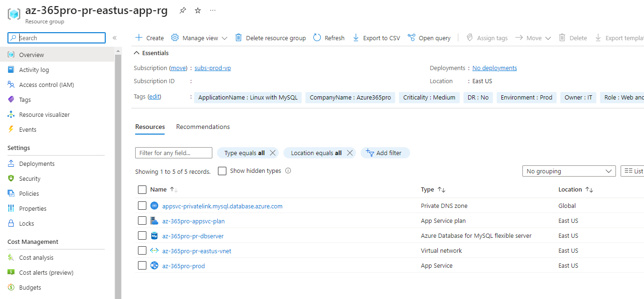Tick the select-all checkbox in Name header
The image size is (644, 299).
coord(142,190)
